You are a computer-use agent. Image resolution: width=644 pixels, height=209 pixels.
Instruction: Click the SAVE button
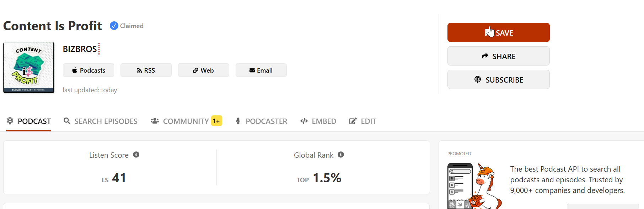click(x=498, y=32)
